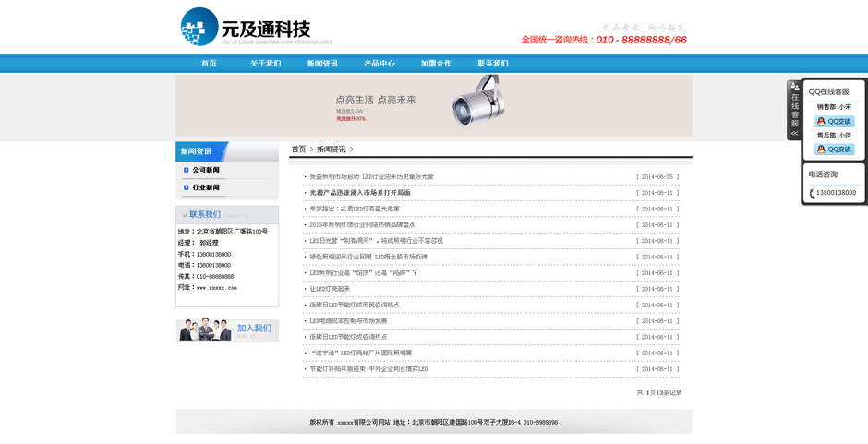Open the 公司新闻 sidebar category

(x=206, y=170)
